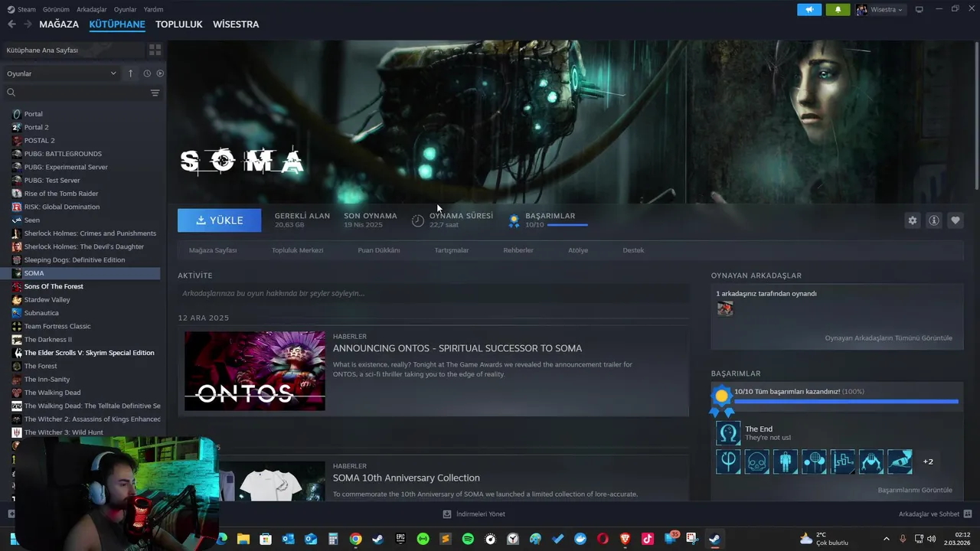The width and height of the screenshot is (980, 551).
Task: Click the activity comment input field
Action: point(433,293)
